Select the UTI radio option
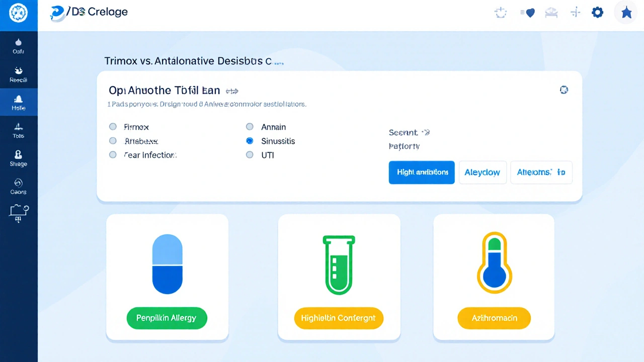 click(x=250, y=155)
